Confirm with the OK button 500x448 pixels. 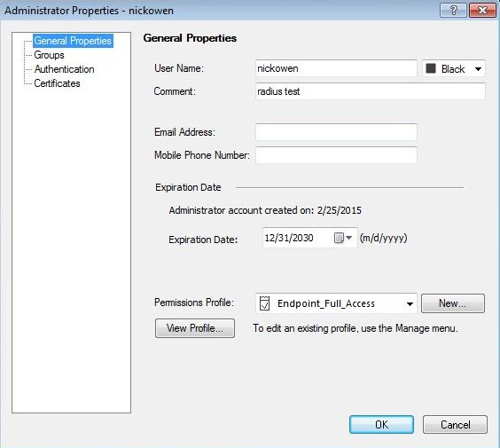(x=381, y=425)
